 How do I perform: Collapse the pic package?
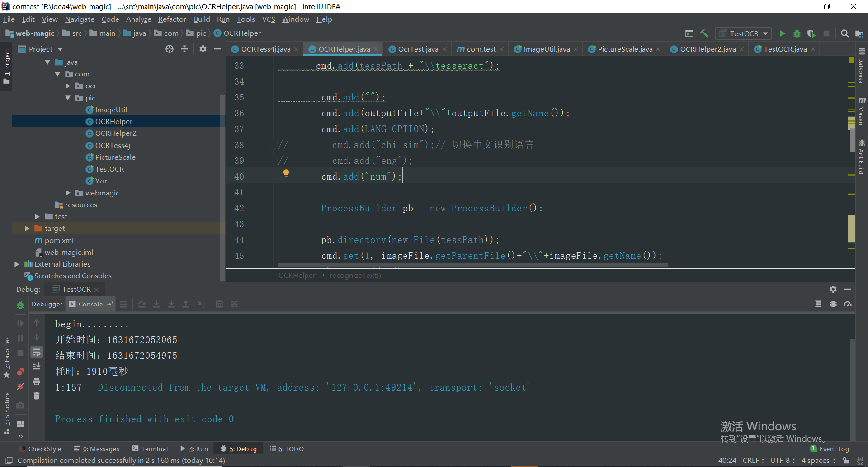point(68,98)
